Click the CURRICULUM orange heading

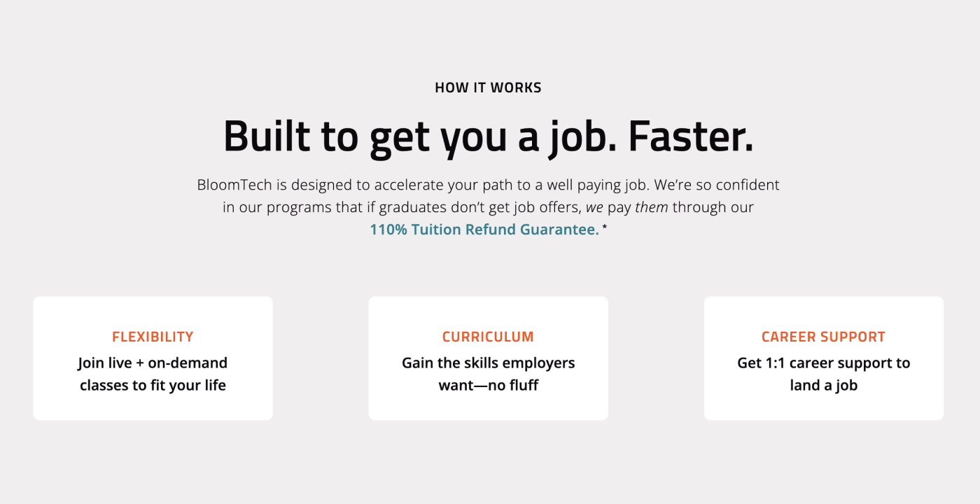(x=488, y=337)
